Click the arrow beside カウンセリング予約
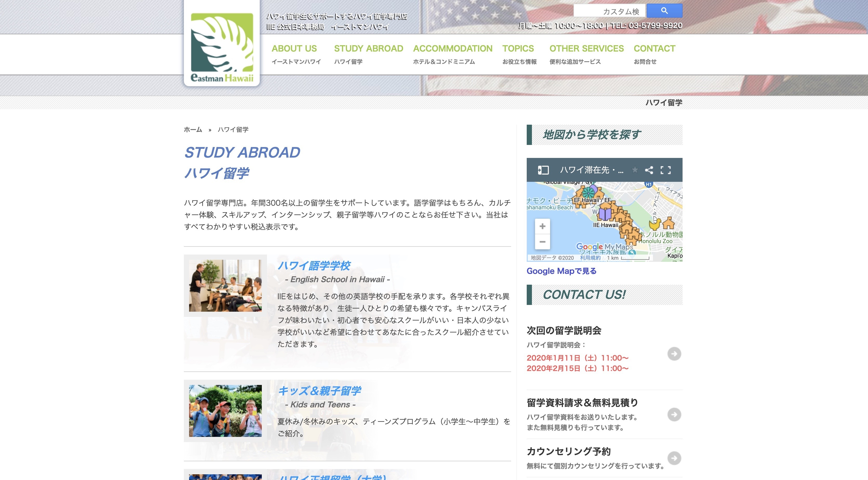The image size is (868, 480). 674,458
